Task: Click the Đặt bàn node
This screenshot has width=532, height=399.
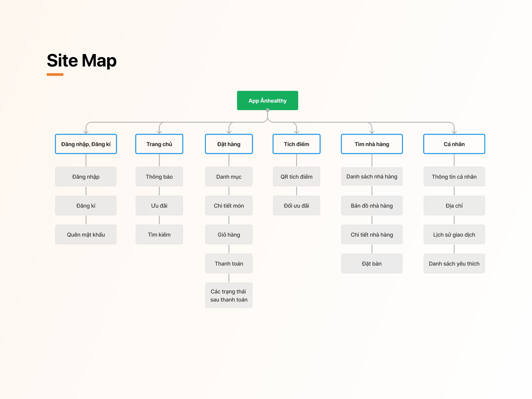Action: (x=372, y=263)
